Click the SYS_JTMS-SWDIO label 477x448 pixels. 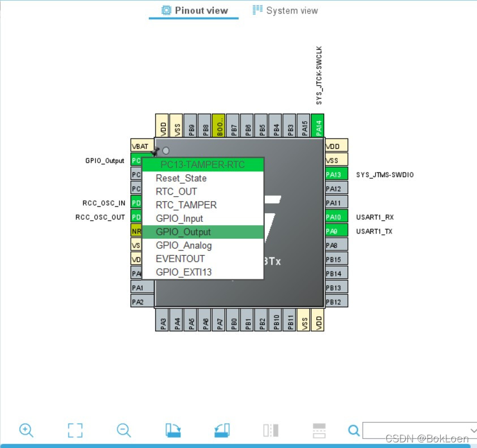pos(385,175)
